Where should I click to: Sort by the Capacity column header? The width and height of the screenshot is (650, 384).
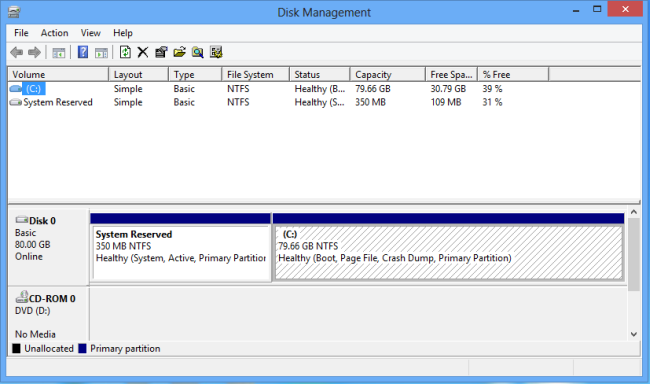click(x=388, y=75)
